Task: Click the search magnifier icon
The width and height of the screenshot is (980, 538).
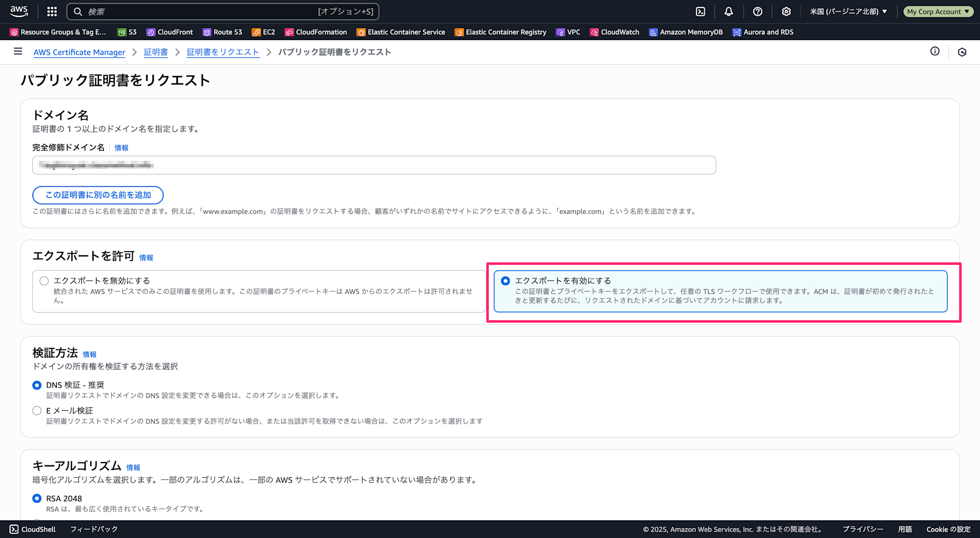Action: coord(77,12)
